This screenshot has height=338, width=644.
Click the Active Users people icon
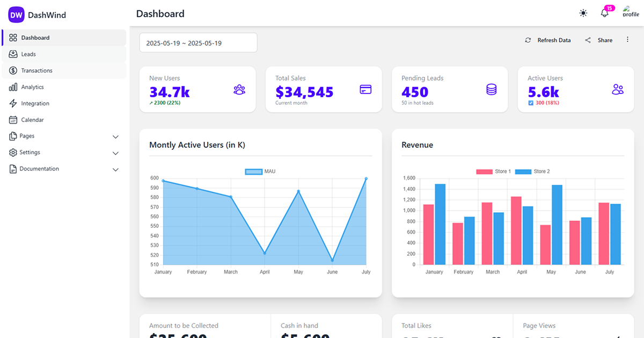pyautogui.click(x=618, y=90)
